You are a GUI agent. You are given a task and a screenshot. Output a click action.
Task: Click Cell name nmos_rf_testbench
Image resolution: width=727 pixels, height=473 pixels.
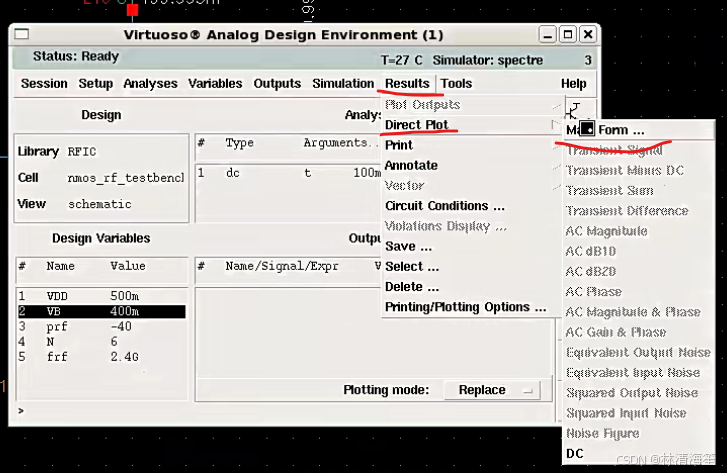126,178
